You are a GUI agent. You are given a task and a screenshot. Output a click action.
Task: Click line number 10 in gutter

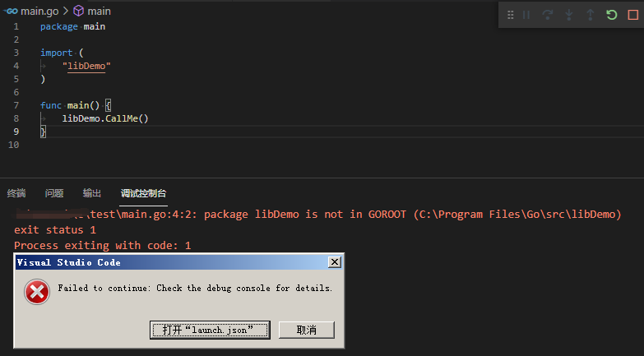click(x=13, y=145)
